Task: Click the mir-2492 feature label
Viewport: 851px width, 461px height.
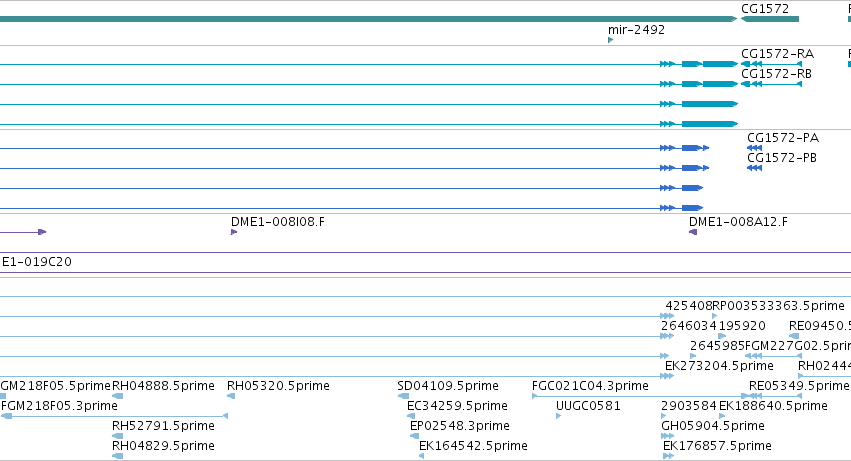Action: 636,30
